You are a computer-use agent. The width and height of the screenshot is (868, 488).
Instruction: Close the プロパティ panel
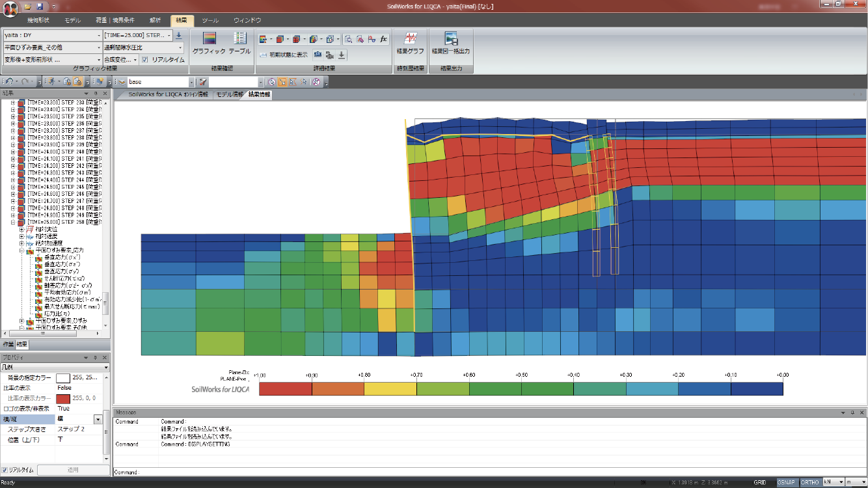tap(105, 358)
